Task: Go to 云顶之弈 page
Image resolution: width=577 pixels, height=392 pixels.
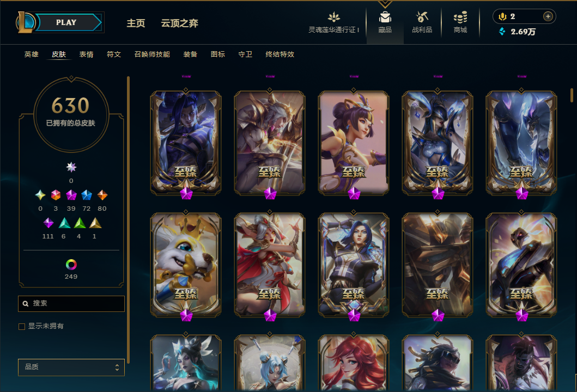Action: pos(179,23)
